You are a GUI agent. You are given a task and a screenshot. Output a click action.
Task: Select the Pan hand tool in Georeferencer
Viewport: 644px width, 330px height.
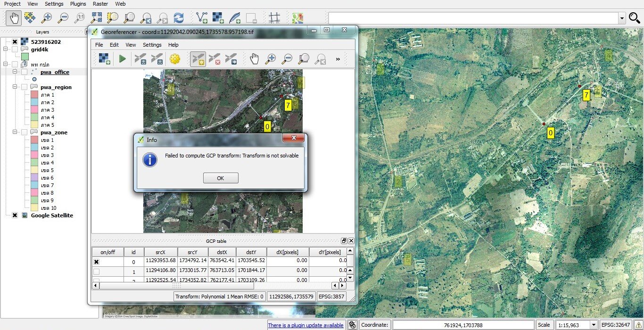click(254, 59)
